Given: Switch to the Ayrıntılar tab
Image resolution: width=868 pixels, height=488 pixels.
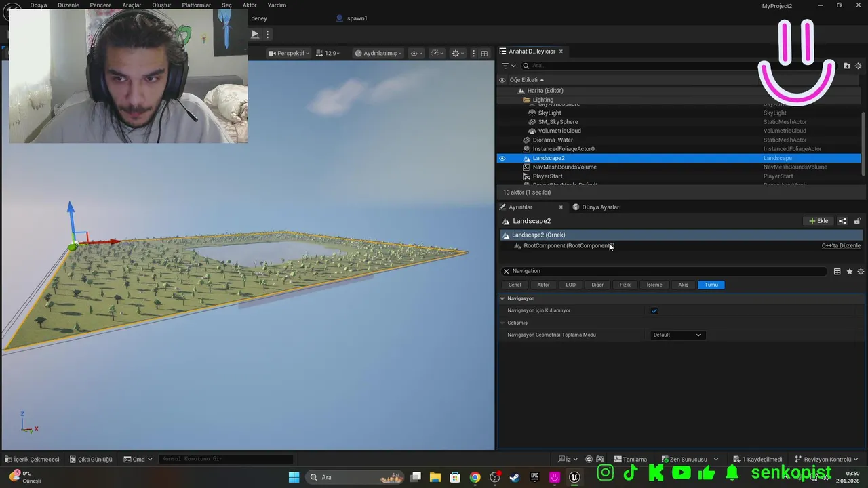Looking at the screenshot, I should pos(520,207).
